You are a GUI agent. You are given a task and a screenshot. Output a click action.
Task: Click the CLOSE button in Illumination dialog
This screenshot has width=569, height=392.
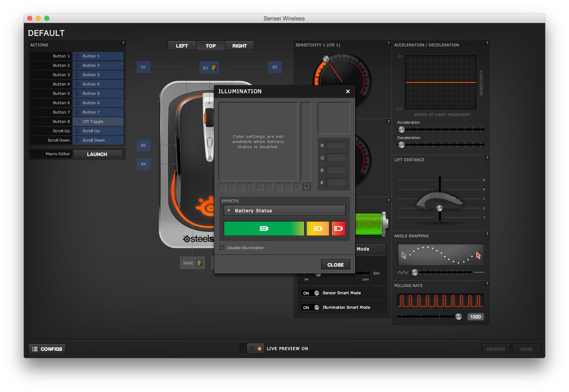tap(335, 265)
